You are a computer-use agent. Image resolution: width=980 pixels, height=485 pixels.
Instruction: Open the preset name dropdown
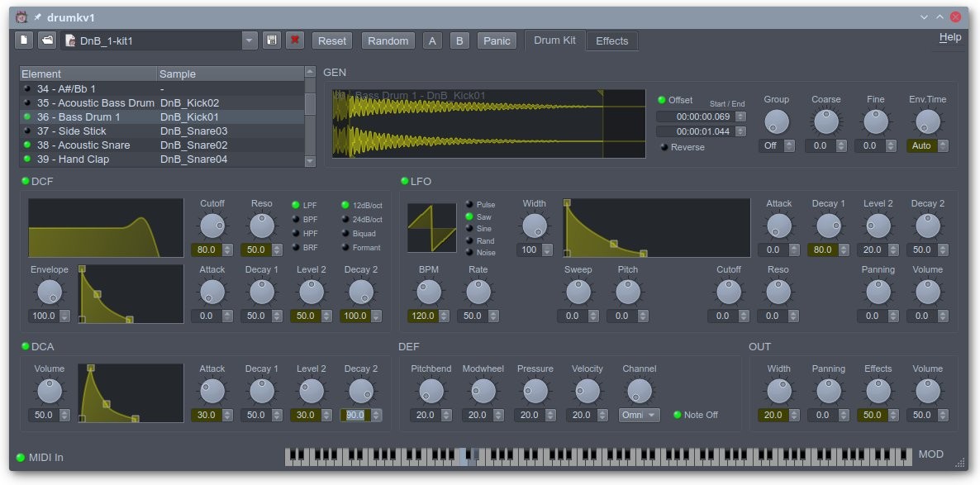(x=250, y=40)
